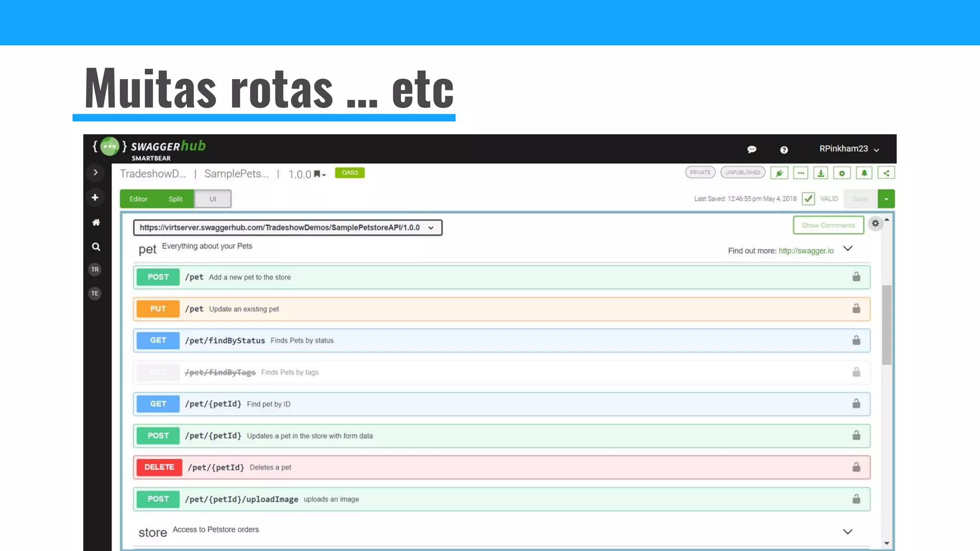Expand POST /pet Add a new pet
Viewport: 980px width, 551px height.
click(501, 277)
